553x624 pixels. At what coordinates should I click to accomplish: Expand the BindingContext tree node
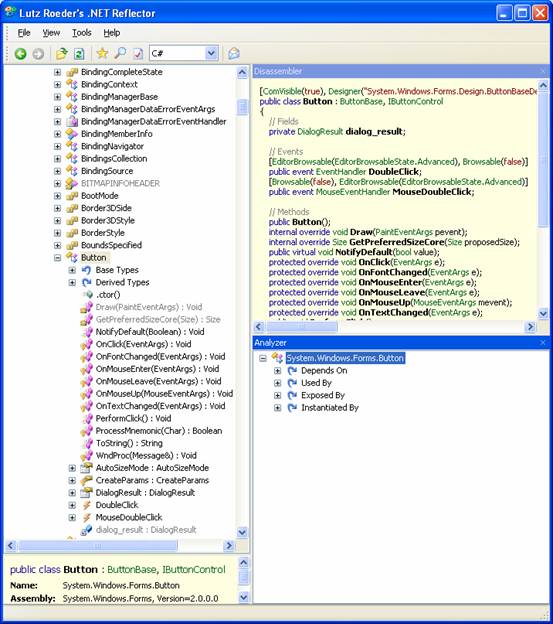[57, 84]
